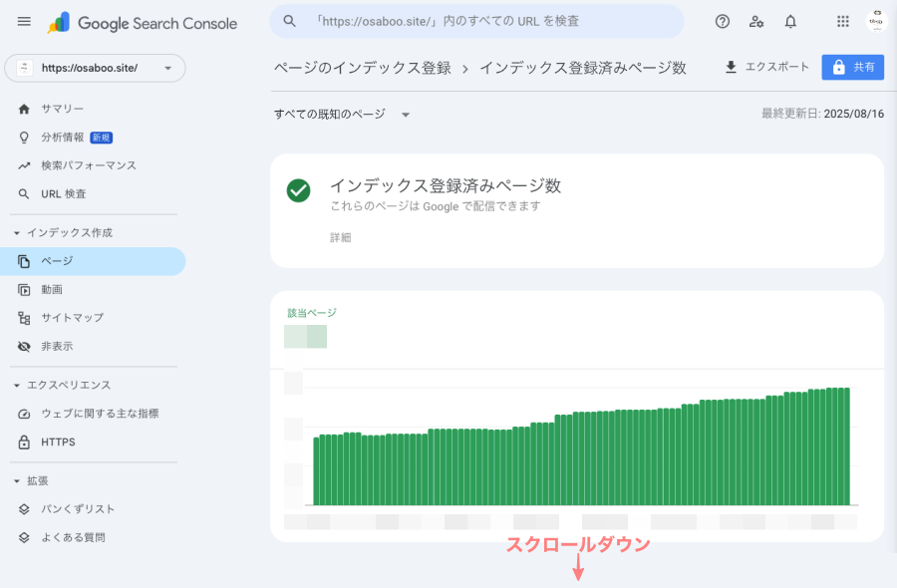Click the blue 共有 button
Image resolution: width=897 pixels, height=588 pixels.
(852, 67)
